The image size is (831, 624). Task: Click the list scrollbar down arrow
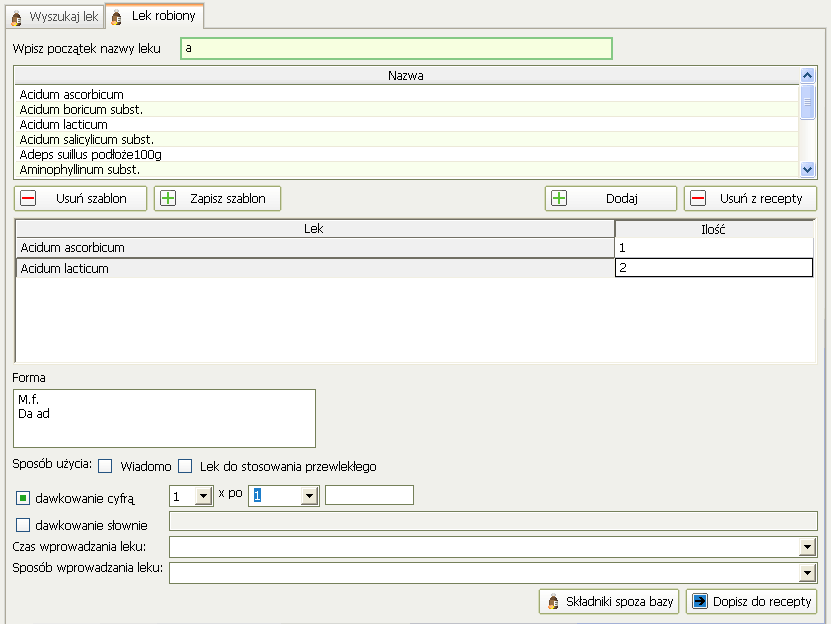[x=807, y=170]
